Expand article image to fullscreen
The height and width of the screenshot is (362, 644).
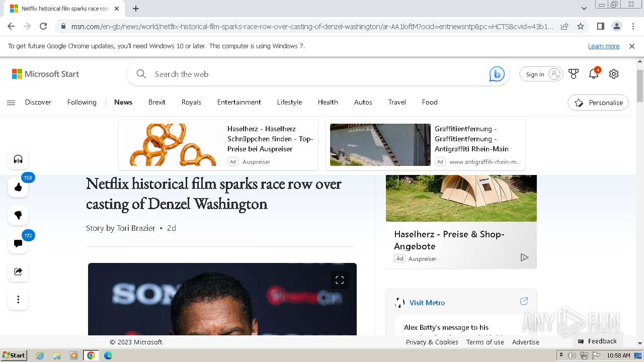pyautogui.click(x=340, y=280)
